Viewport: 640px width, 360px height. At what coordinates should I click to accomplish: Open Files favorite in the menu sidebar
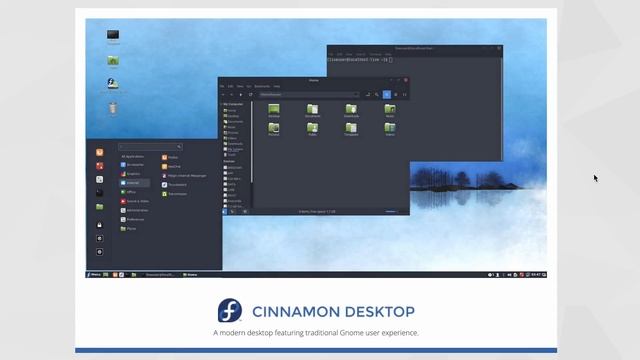point(100,207)
